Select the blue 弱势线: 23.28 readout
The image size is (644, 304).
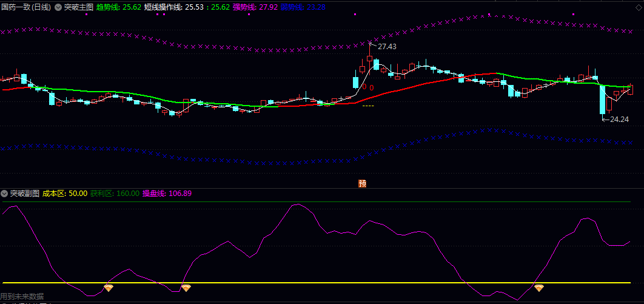[x=303, y=7]
